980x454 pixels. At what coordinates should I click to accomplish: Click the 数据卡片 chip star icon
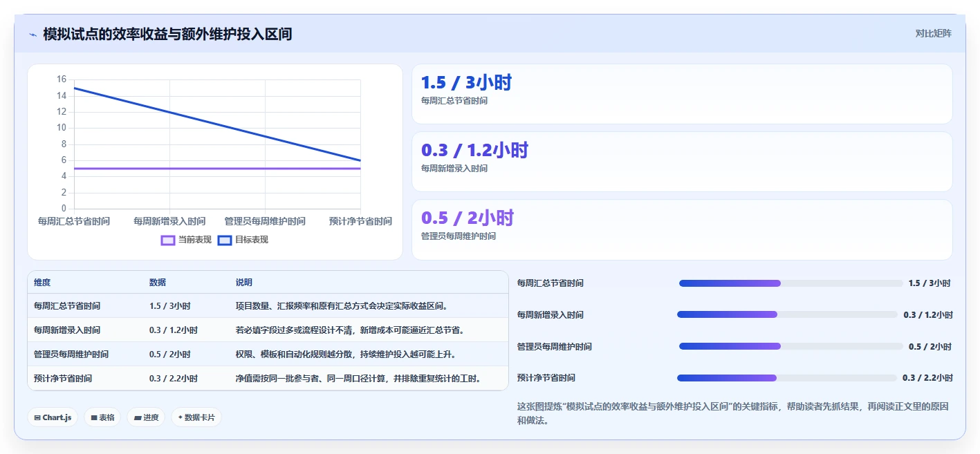(x=180, y=417)
